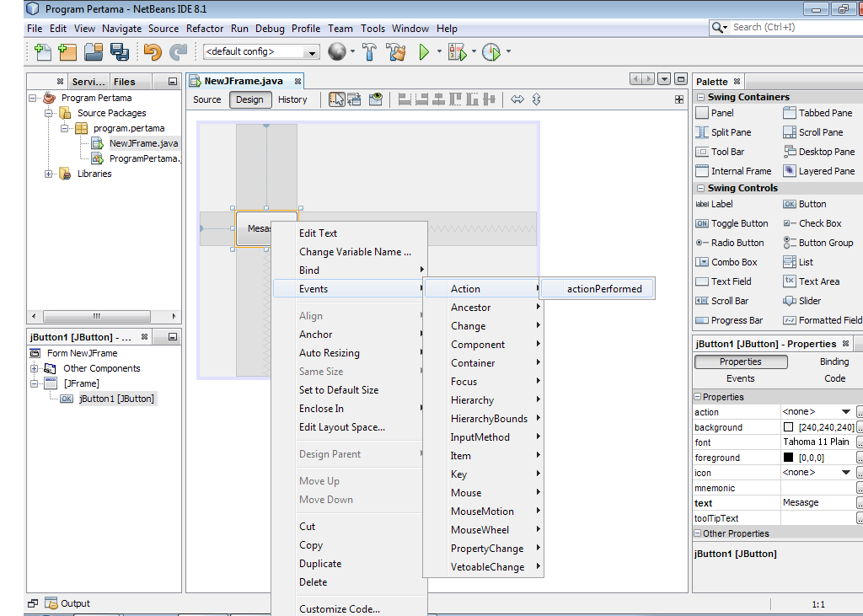
Task: Undo the last action
Action: 152,51
